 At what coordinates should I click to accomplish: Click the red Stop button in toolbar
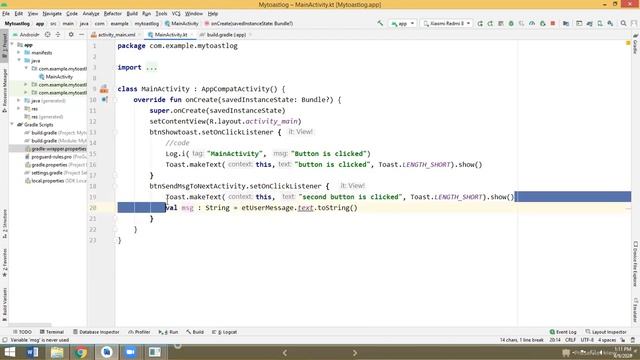pyautogui.click(x=553, y=23)
